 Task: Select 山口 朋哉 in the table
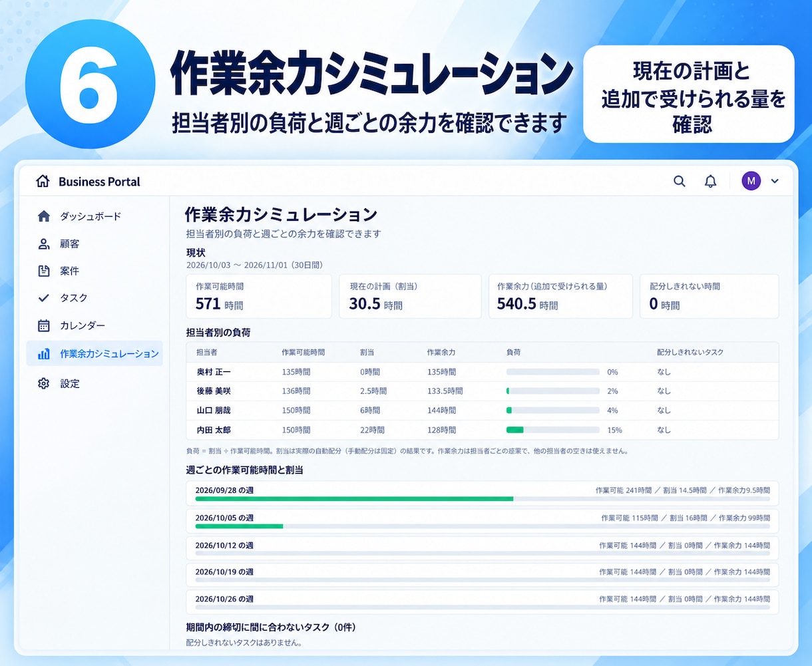pyautogui.click(x=214, y=411)
